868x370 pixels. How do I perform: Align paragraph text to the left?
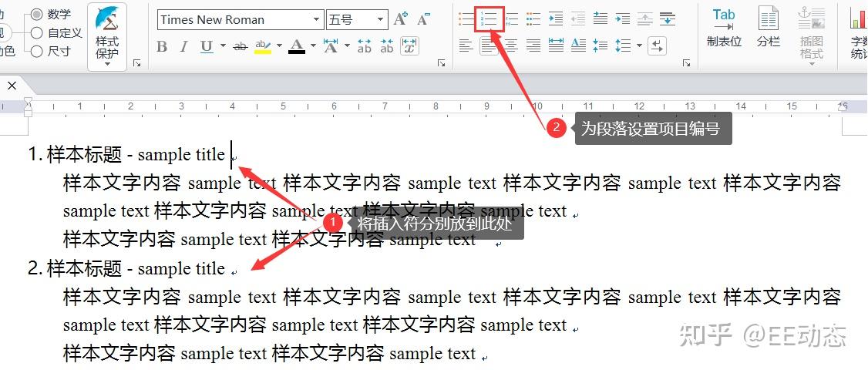[466, 45]
